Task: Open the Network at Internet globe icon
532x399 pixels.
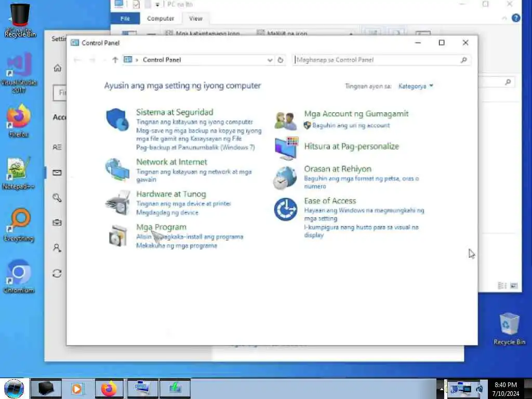Action: (117, 169)
